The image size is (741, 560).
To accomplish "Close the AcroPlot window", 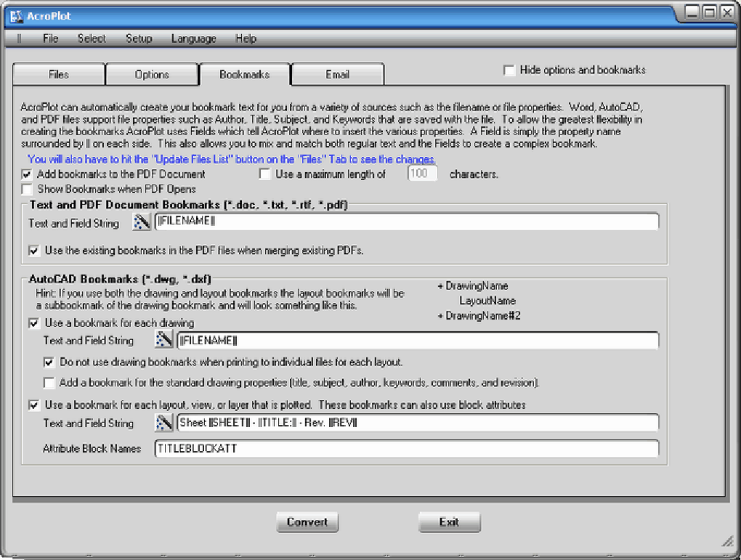I will click(726, 12).
